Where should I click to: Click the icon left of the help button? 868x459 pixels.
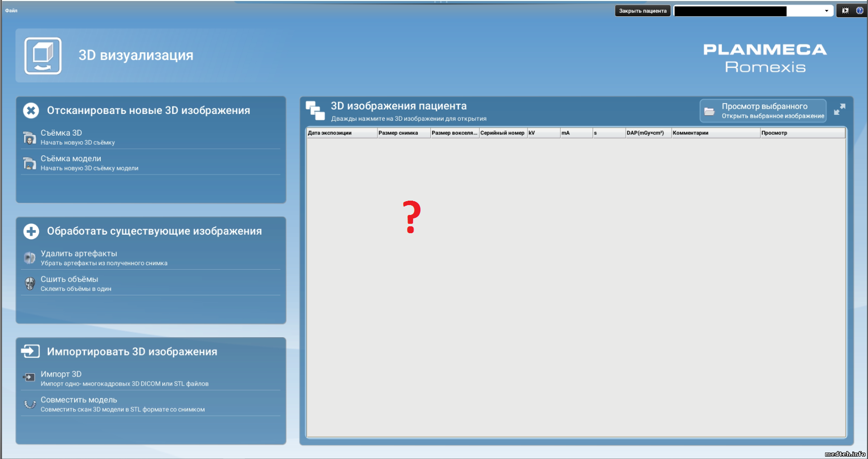coord(845,10)
